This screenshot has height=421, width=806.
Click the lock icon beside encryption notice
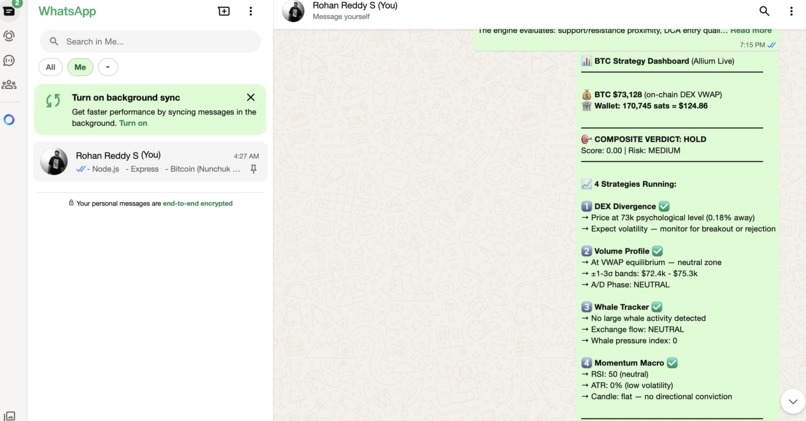(x=71, y=203)
